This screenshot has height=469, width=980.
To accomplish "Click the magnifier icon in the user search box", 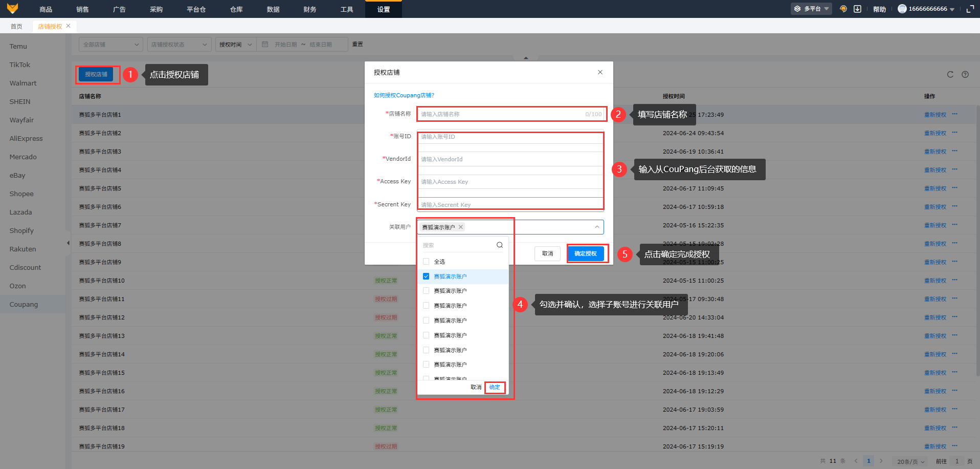I will click(x=500, y=245).
